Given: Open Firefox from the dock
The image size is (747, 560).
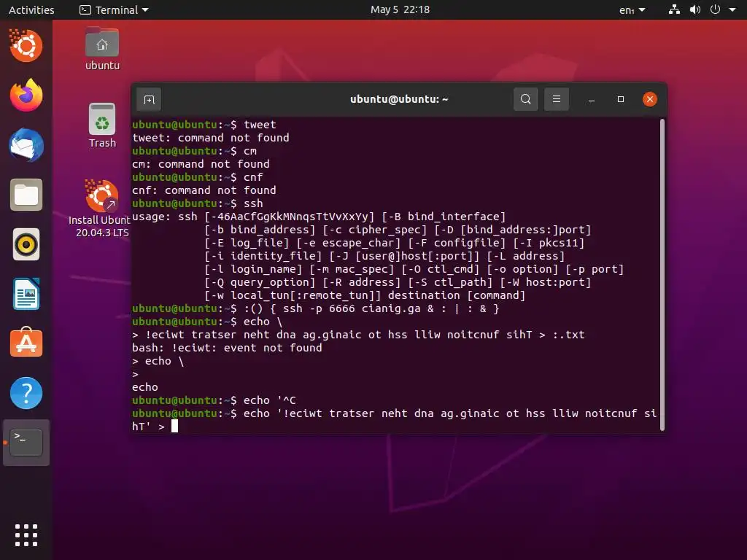Looking at the screenshot, I should pos(26,96).
